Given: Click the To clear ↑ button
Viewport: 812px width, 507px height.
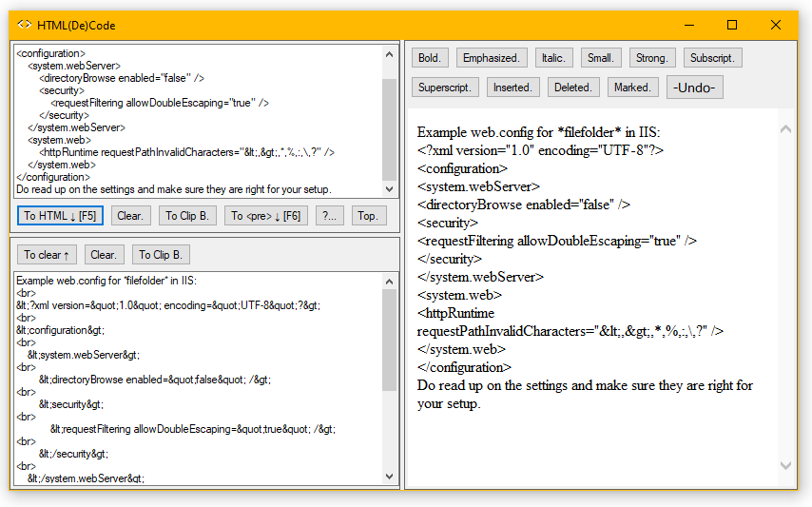Looking at the screenshot, I should [x=47, y=254].
